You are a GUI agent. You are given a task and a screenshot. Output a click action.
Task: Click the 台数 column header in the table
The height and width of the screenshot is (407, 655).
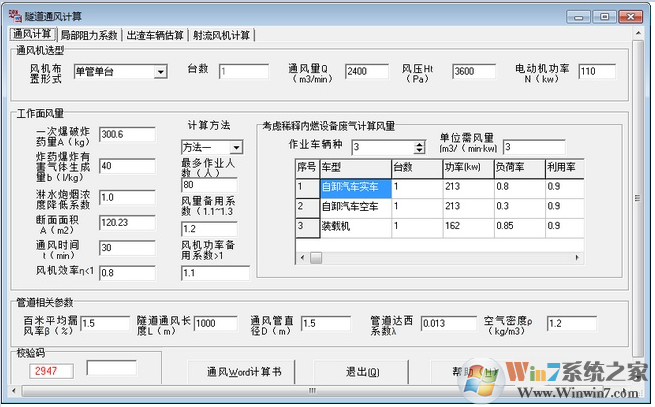pos(417,168)
